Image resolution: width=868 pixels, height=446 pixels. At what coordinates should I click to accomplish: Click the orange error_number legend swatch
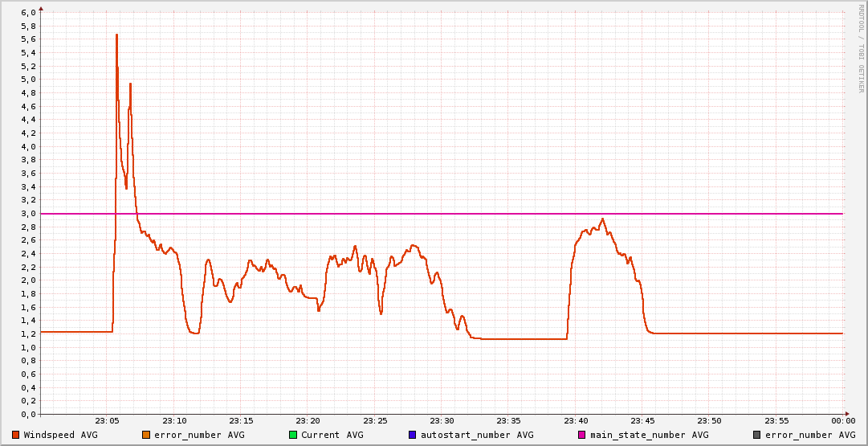(146, 435)
